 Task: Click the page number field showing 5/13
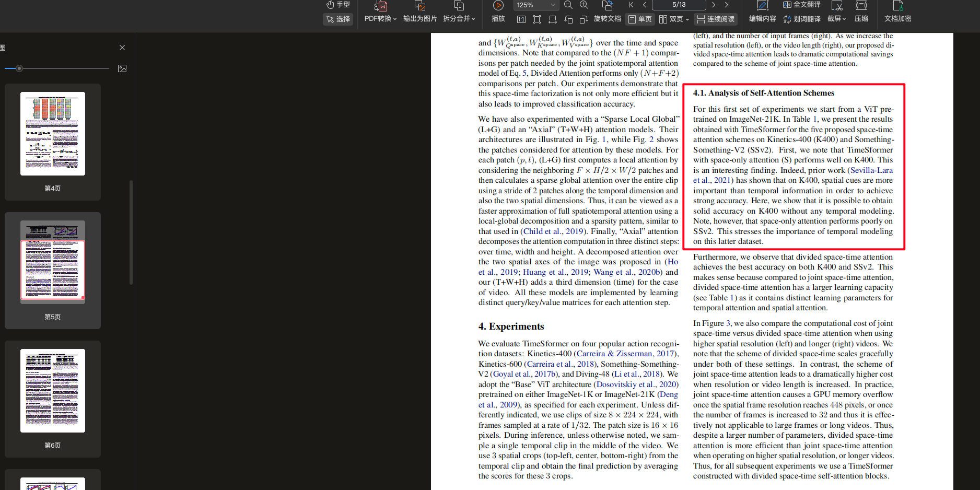(x=679, y=5)
